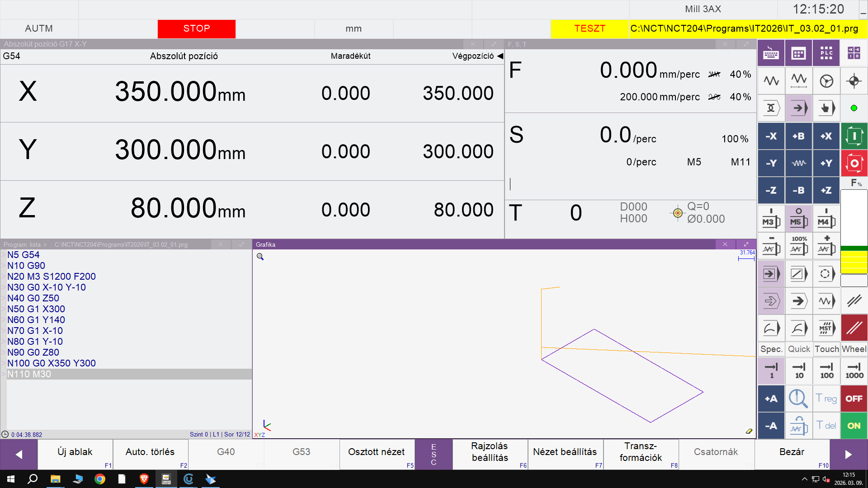868x488 pixels.
Task: Open the Quick tab
Action: point(799,349)
